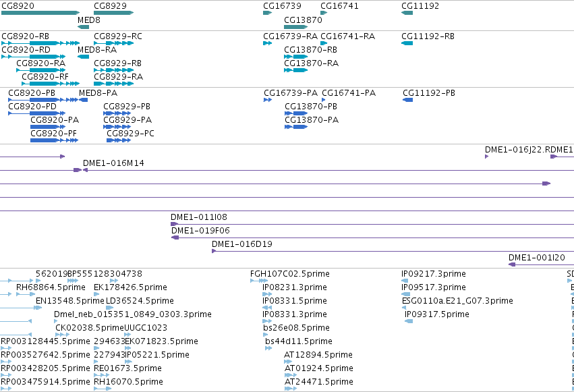Image resolution: width=574 pixels, height=392 pixels.
Task: Click EST IP09217.3prime
Action: point(434,274)
